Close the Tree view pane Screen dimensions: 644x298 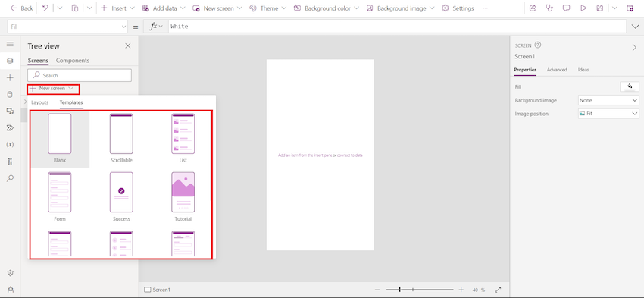128,45
